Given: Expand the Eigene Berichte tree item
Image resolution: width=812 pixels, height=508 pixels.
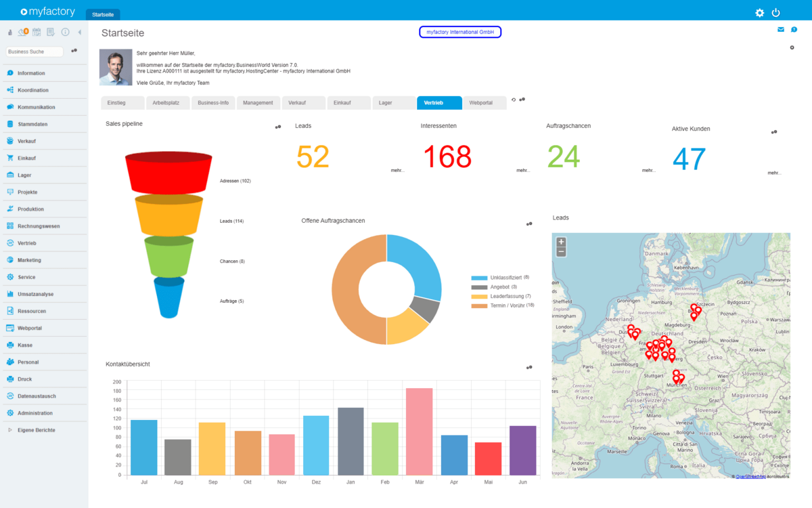Looking at the screenshot, I should click(x=10, y=430).
